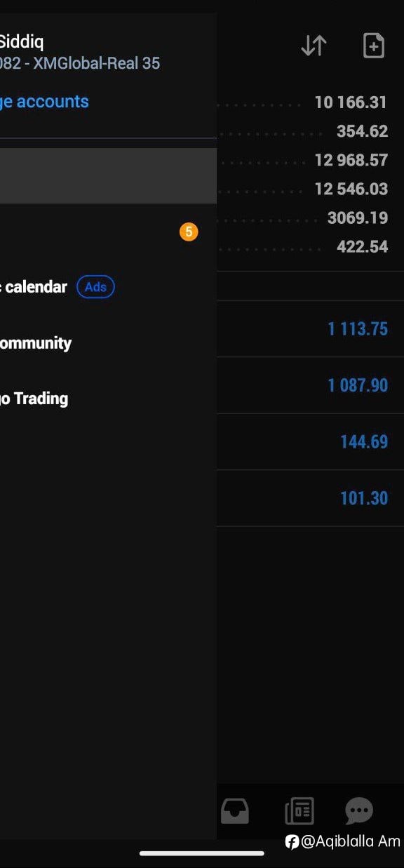Image resolution: width=404 pixels, height=868 pixels.
Task: Select the highlighted gray menu row
Action: pyautogui.click(x=108, y=176)
